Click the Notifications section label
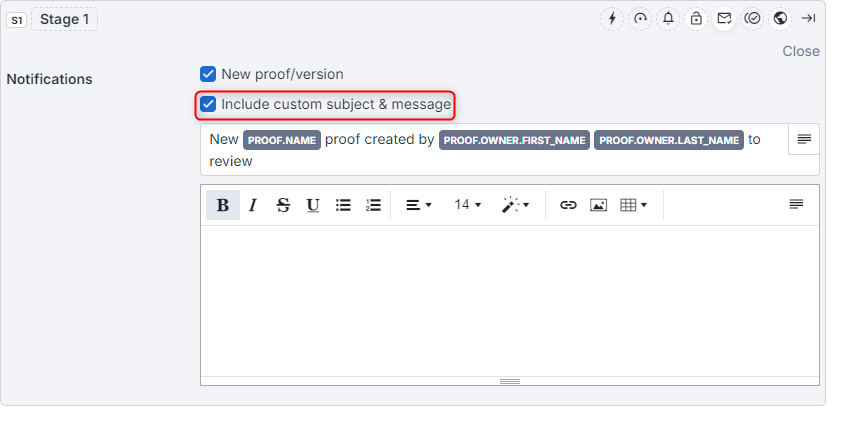The height and width of the screenshot is (421, 841). [x=49, y=79]
